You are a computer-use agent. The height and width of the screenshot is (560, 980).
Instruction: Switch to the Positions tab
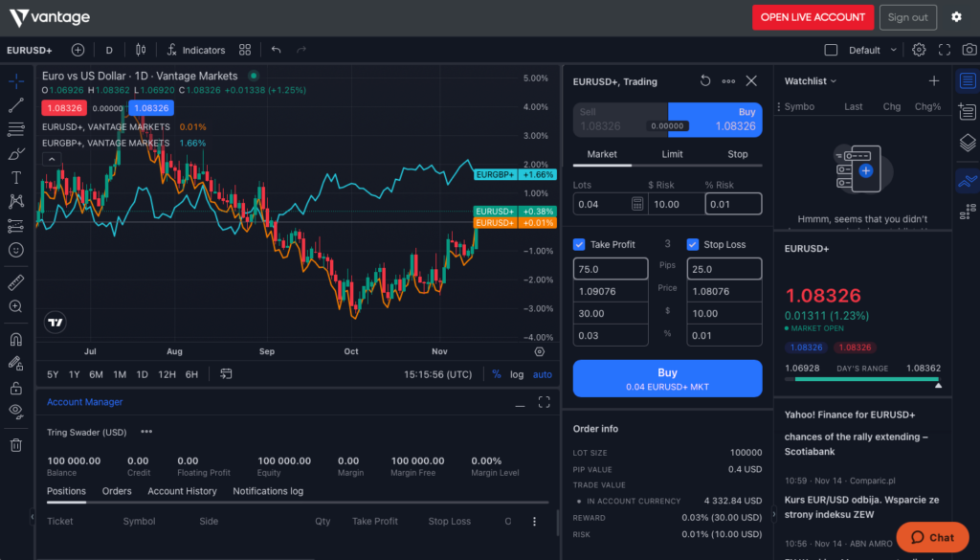66,491
